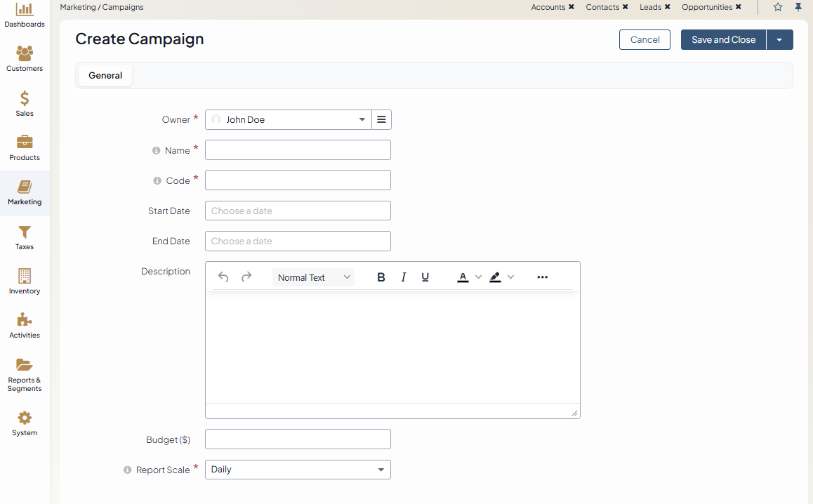813x504 pixels.
Task: Click Save and Close button
Action: (x=723, y=40)
